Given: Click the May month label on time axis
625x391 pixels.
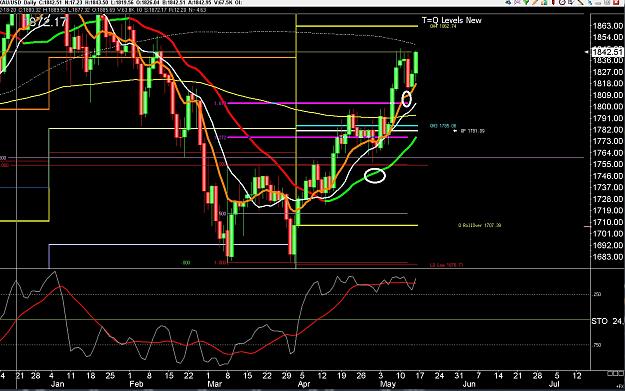Looking at the screenshot, I should click(x=388, y=384).
